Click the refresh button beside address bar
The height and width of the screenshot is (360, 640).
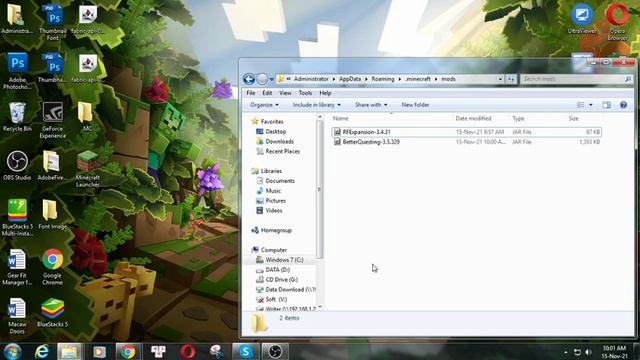click(x=511, y=79)
